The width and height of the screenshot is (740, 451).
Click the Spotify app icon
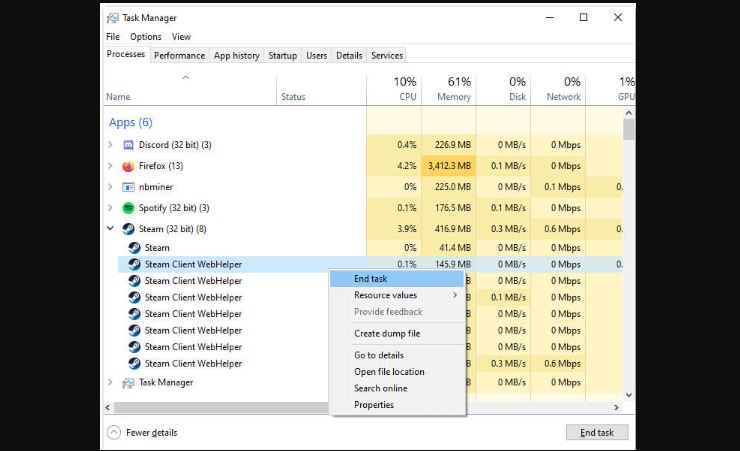pos(128,208)
